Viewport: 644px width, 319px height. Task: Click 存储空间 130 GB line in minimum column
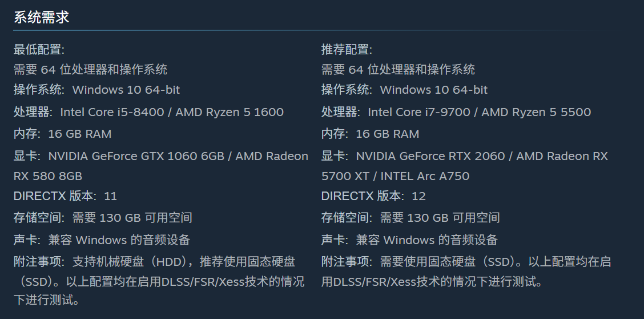coord(103,218)
